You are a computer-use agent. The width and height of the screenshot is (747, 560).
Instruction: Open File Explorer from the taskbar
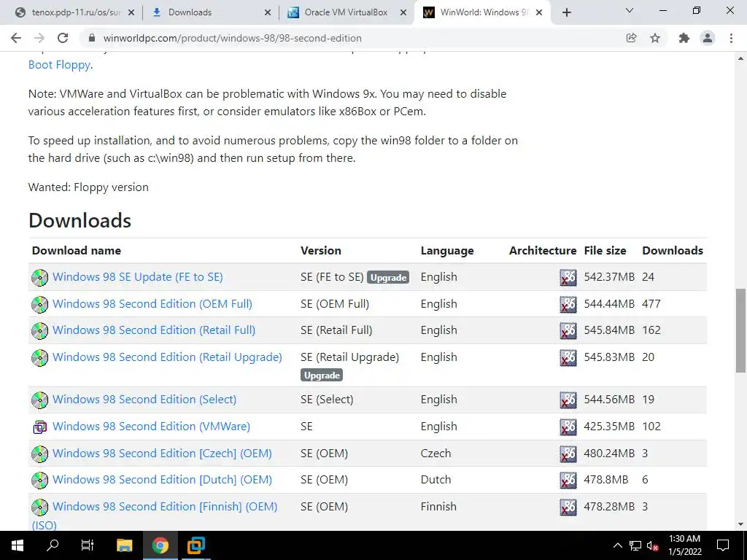coord(124,545)
